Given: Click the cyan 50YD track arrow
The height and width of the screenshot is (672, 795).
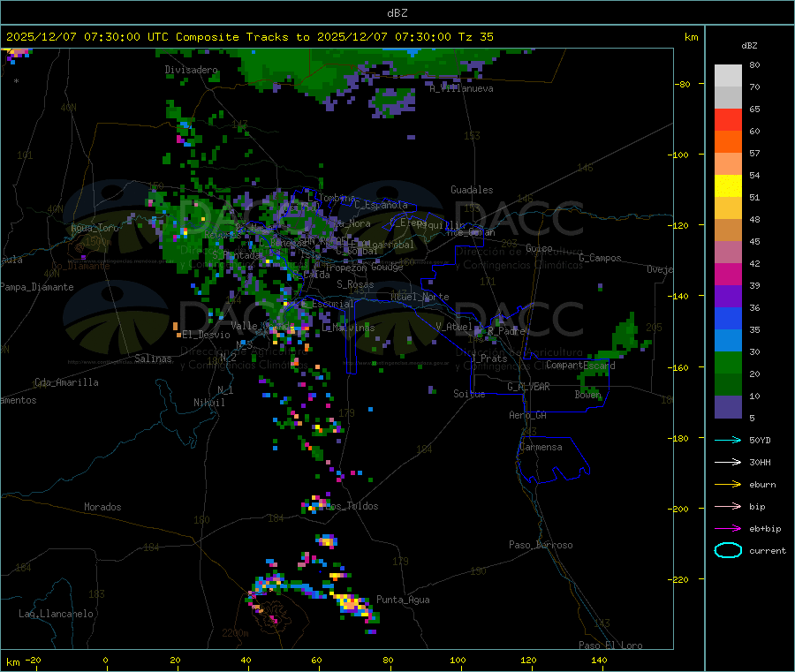Looking at the screenshot, I should click(728, 440).
